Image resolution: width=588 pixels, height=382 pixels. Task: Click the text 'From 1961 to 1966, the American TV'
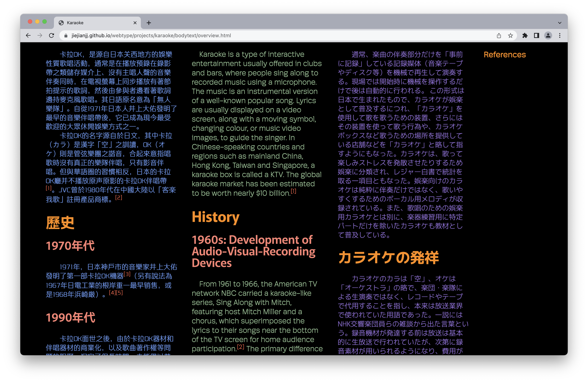pos(258,284)
